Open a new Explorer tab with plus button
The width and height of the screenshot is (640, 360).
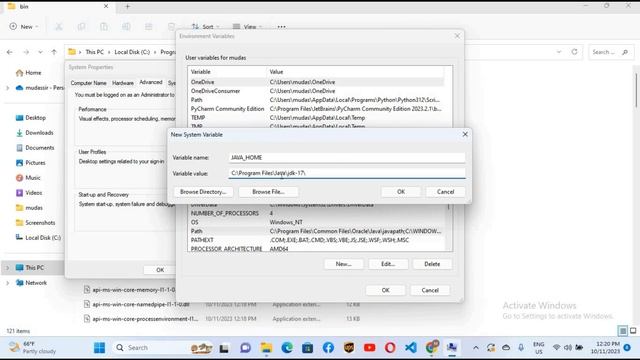click(x=127, y=7)
